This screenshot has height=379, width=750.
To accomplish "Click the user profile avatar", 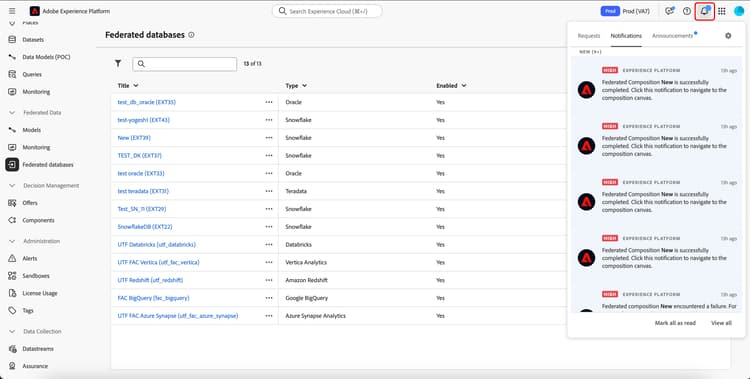I will pos(739,11).
